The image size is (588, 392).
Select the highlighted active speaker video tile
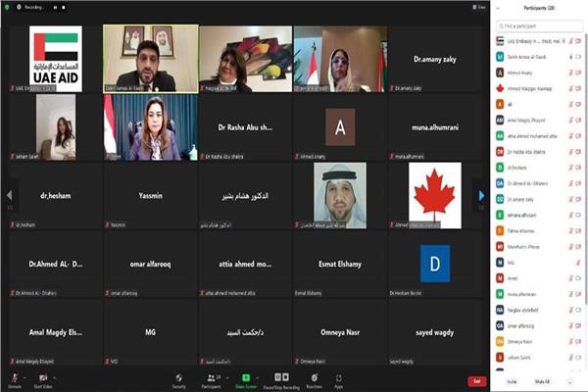(150, 59)
